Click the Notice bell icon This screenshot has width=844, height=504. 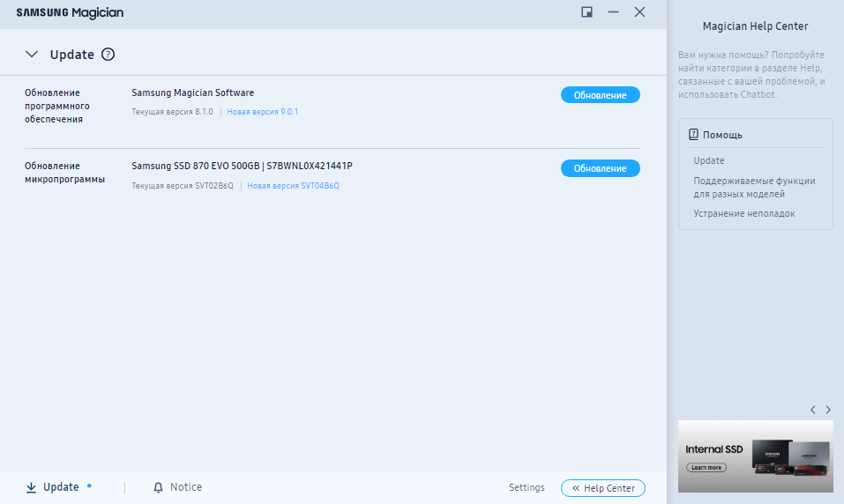pyautogui.click(x=158, y=487)
